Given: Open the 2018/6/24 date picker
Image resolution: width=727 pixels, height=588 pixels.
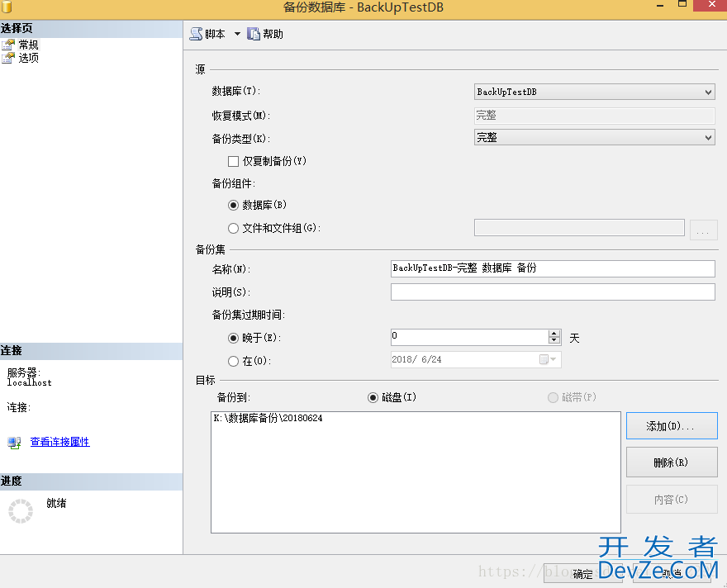Looking at the screenshot, I should (548, 359).
